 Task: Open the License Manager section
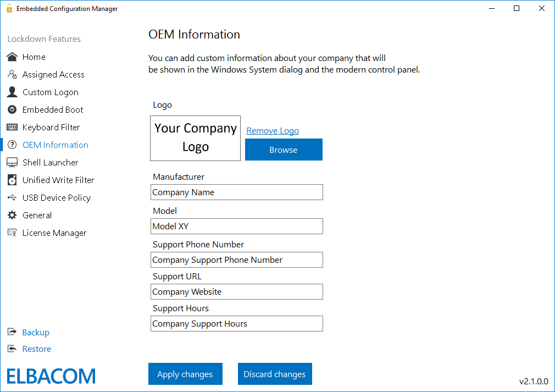12,233
